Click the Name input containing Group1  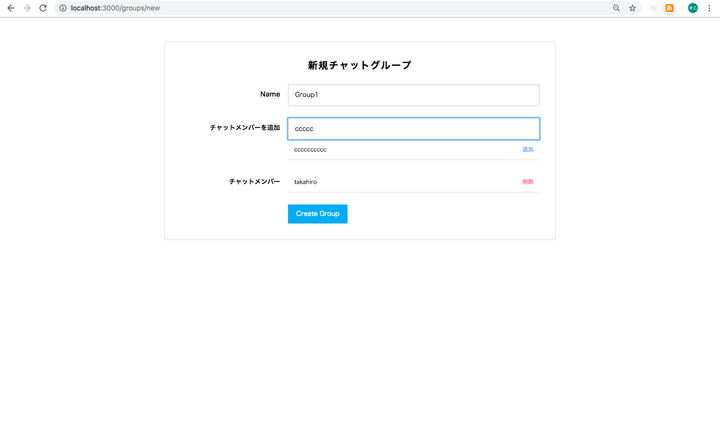[x=413, y=95]
